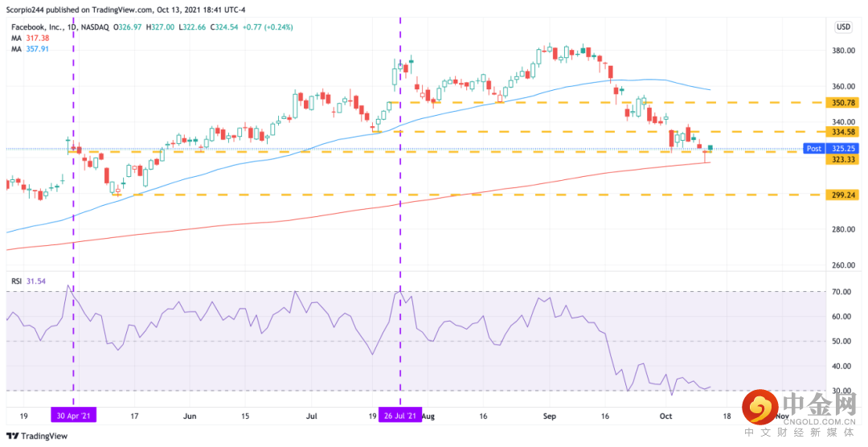Click the 360.00 price axis label

tap(844, 86)
